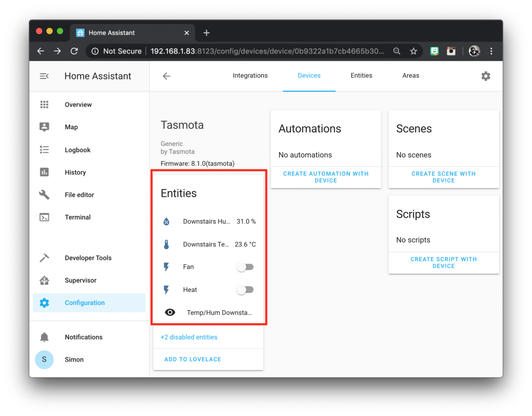
Task: Click the camera extension icon in toolbar
Action: [451, 51]
